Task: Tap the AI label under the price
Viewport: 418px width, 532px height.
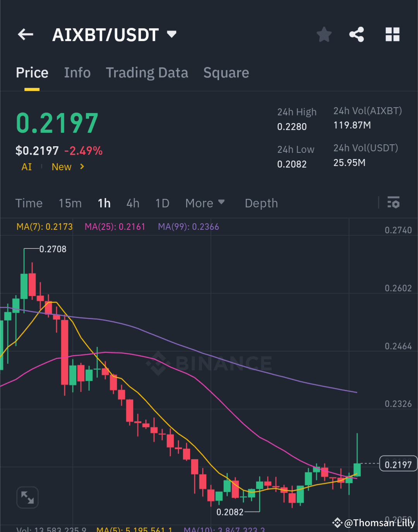Action: point(26,167)
